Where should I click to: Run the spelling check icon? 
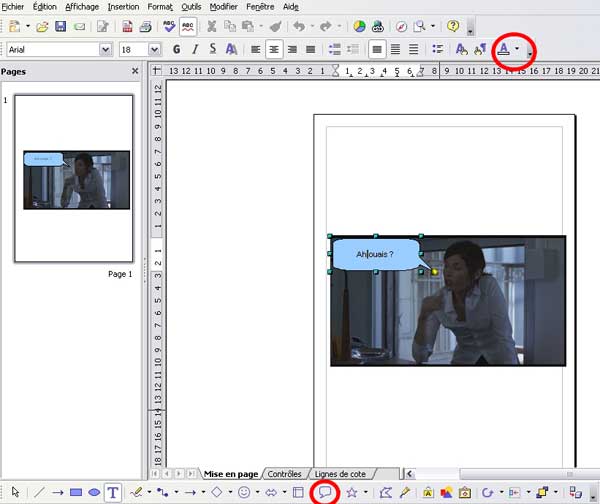tap(169, 26)
